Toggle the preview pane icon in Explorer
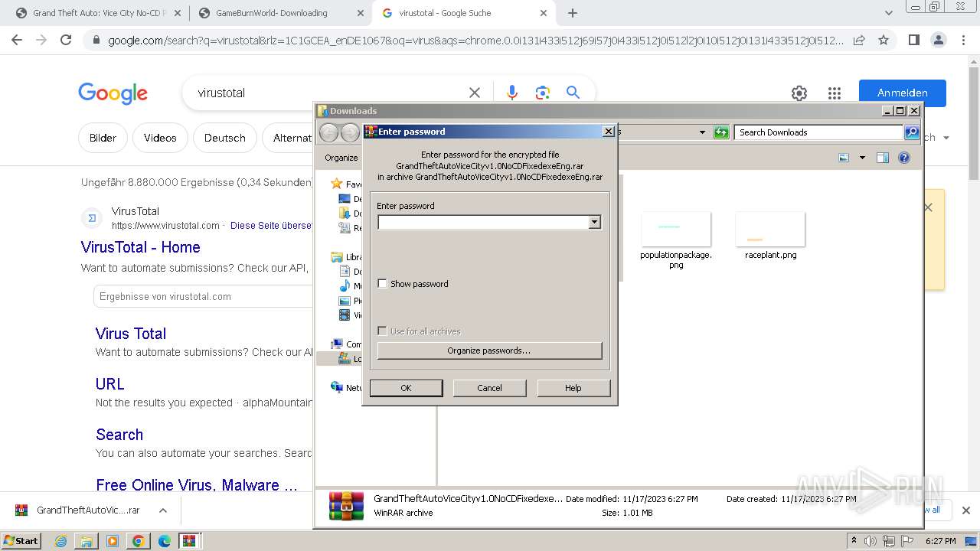 click(x=883, y=158)
